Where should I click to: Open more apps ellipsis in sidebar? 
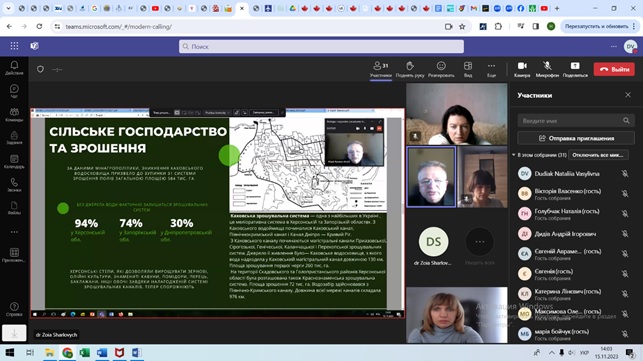(14, 232)
